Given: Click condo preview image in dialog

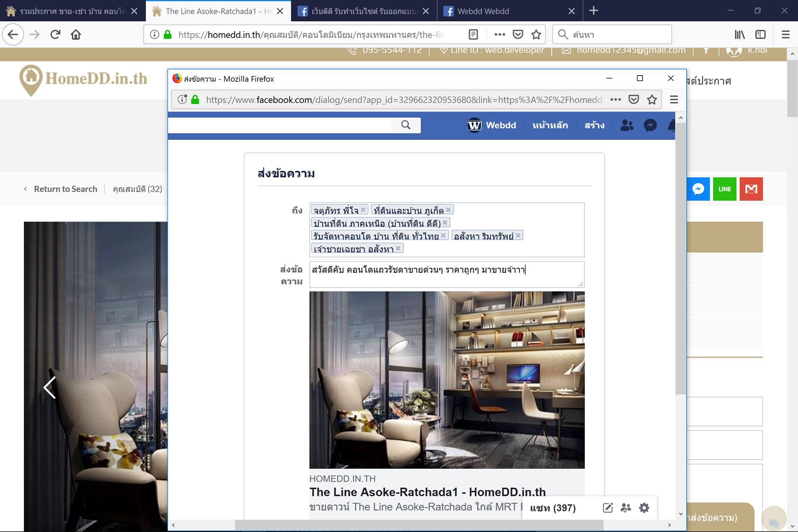Looking at the screenshot, I should pyautogui.click(x=447, y=380).
